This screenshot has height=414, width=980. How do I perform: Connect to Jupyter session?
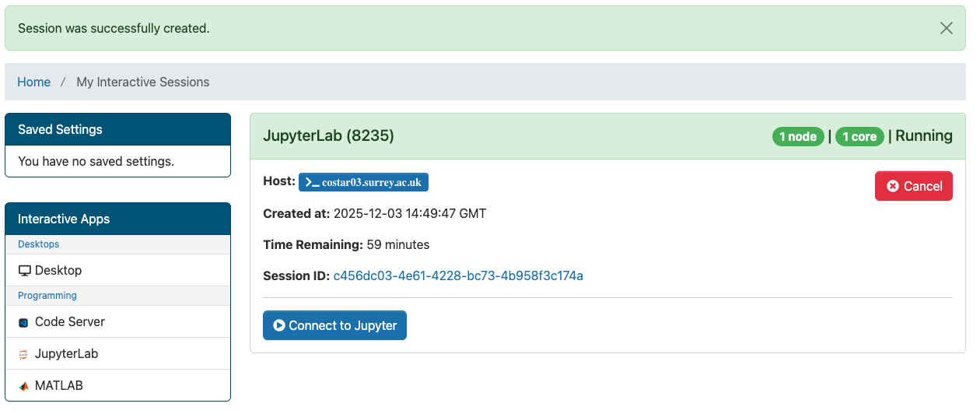click(334, 325)
